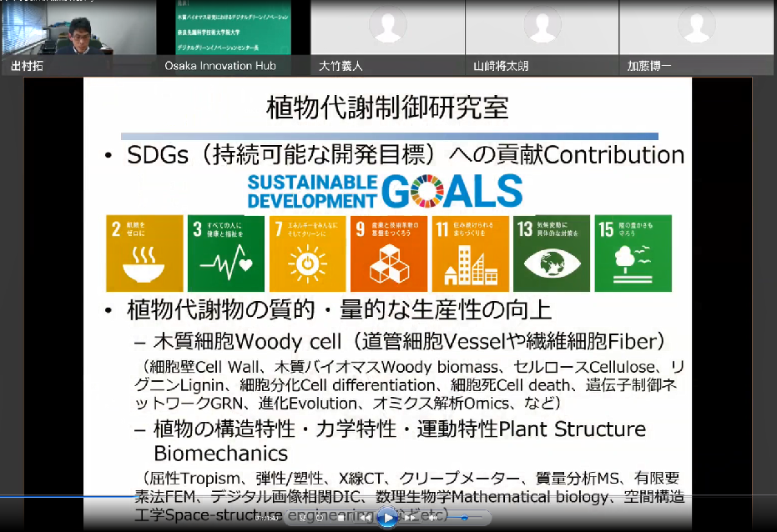Click SDG goal 15 life on land icon
The width and height of the screenshot is (777, 532).
633,253
